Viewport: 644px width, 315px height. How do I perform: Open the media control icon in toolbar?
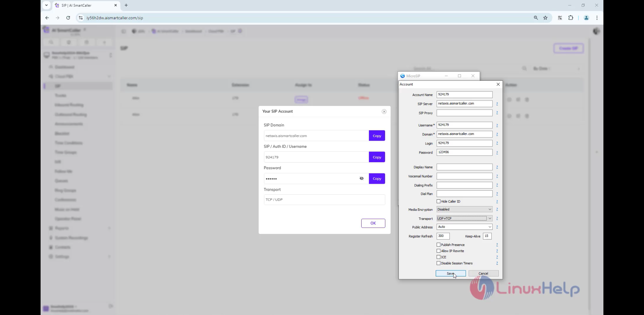tap(560, 18)
